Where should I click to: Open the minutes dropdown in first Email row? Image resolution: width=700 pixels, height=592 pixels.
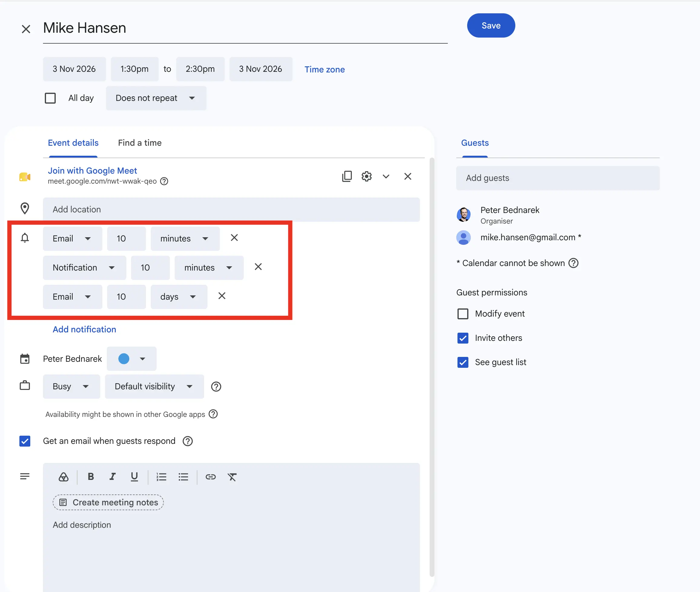coord(185,239)
